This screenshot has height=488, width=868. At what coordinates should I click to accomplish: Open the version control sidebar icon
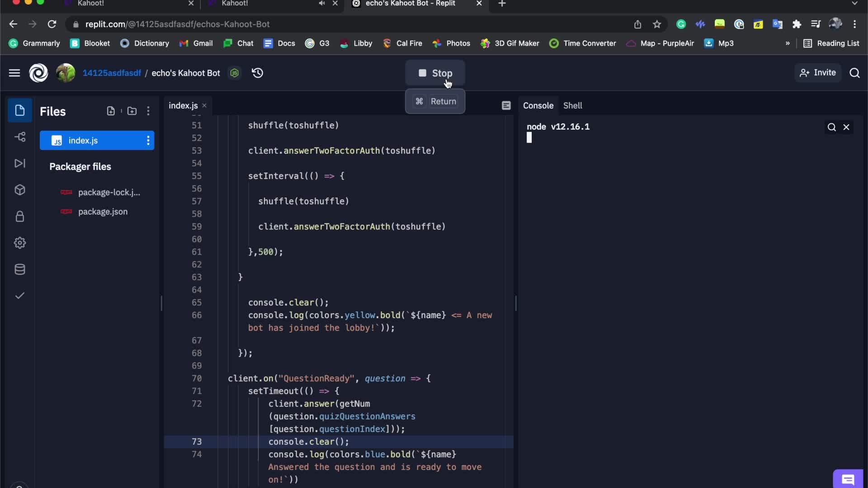click(x=20, y=137)
